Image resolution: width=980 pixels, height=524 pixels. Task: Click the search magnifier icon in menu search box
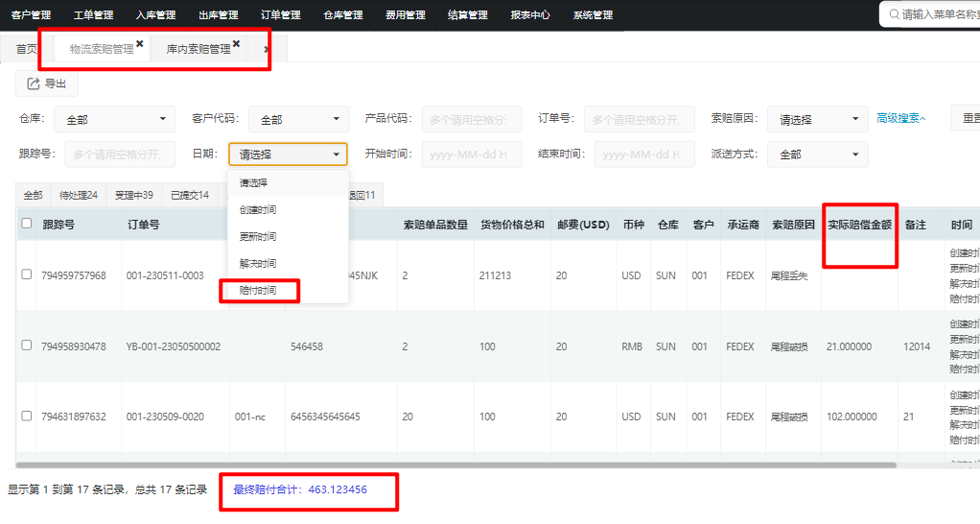point(895,13)
